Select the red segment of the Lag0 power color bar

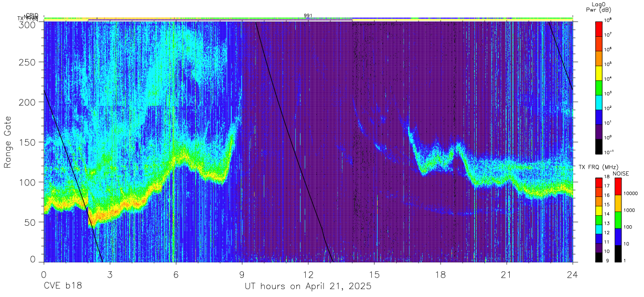(x=599, y=28)
